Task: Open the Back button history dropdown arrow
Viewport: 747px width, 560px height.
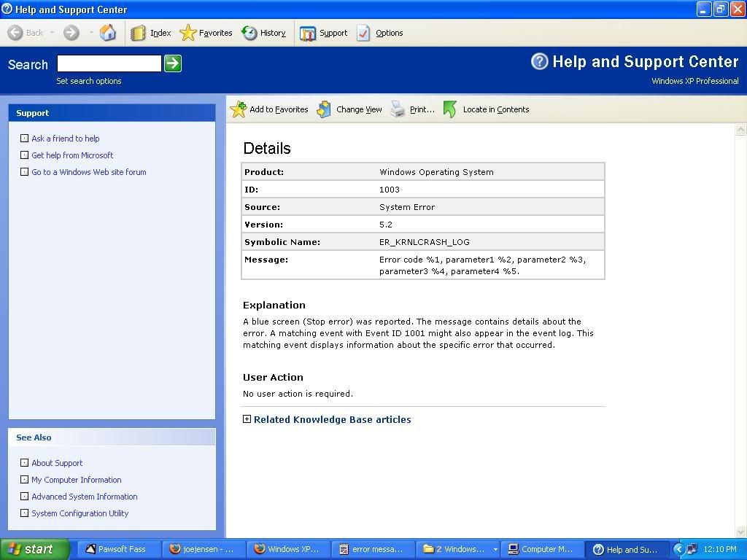Action: point(53,33)
